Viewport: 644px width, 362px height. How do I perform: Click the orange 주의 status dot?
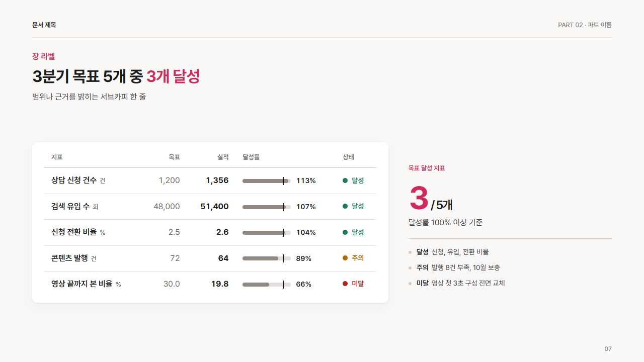click(345, 258)
